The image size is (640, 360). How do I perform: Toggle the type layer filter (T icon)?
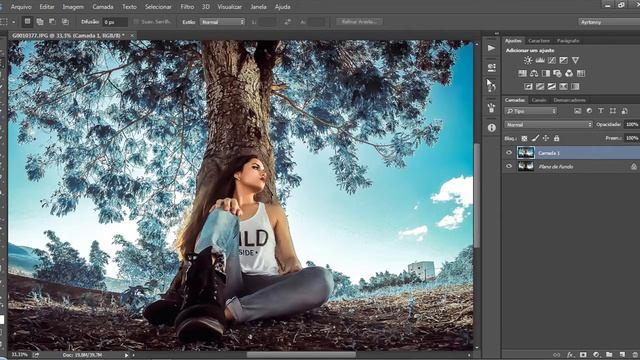[601, 111]
